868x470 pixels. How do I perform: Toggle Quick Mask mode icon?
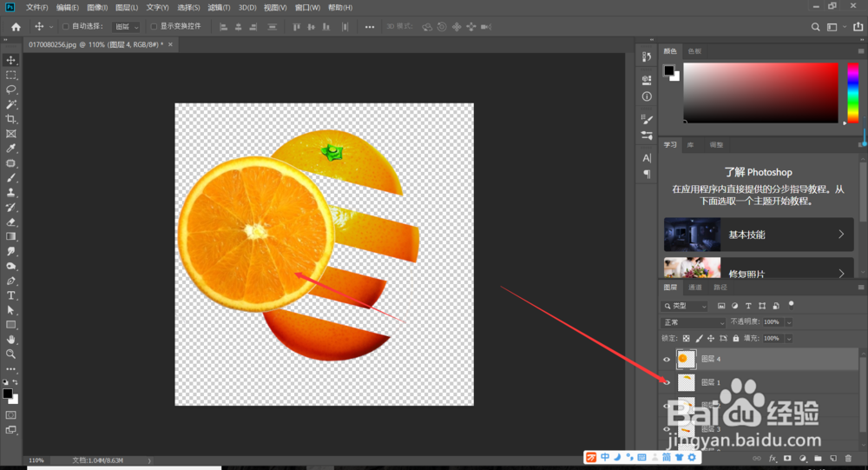[10, 414]
